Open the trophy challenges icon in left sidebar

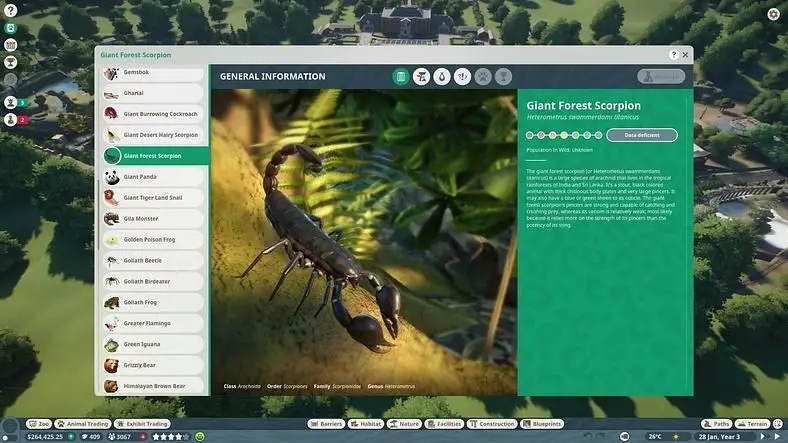tap(11, 62)
